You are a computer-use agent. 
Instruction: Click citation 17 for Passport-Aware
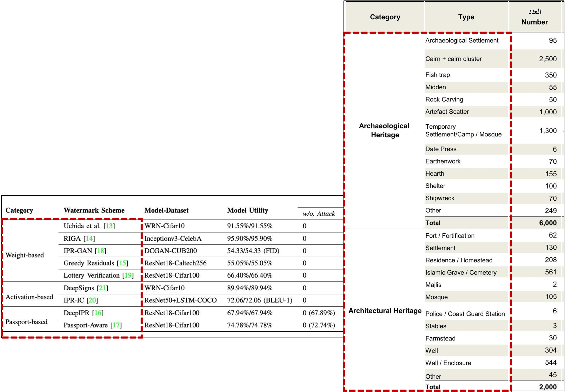(x=116, y=325)
